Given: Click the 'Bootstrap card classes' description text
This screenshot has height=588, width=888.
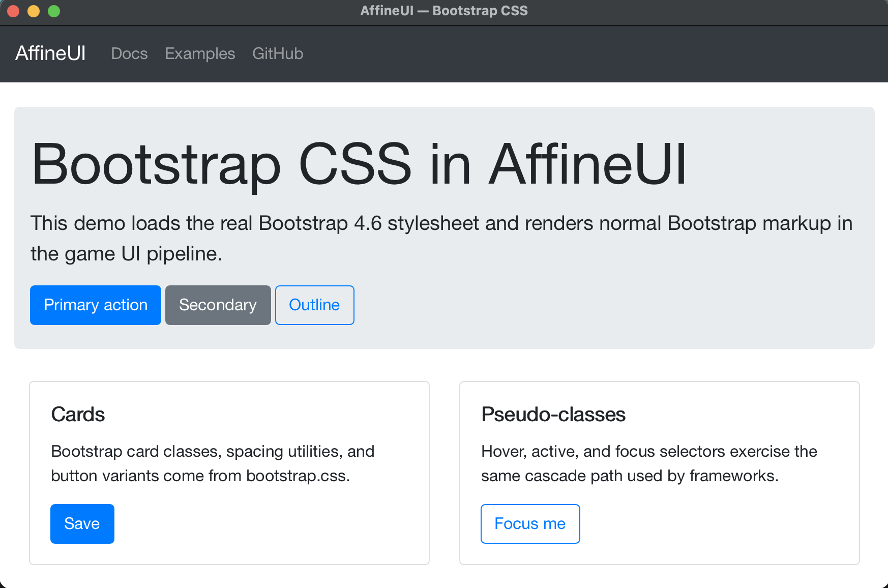Looking at the screenshot, I should pyautogui.click(x=213, y=463).
